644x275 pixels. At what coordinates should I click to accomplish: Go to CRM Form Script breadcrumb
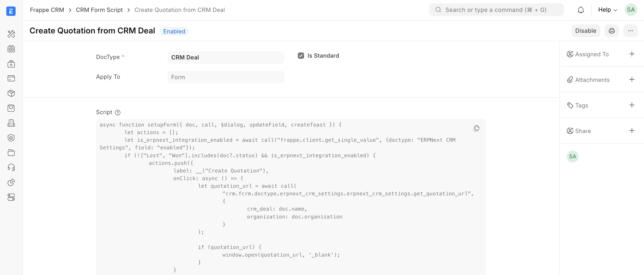(x=99, y=10)
